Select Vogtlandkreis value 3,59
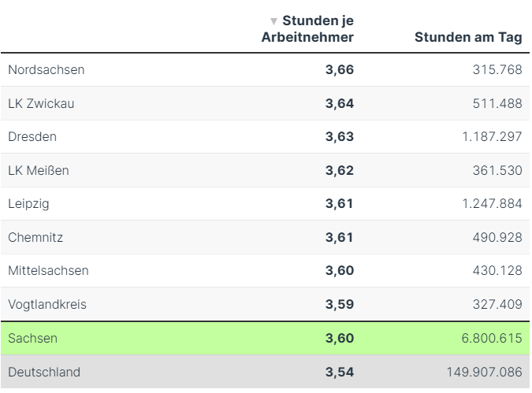This screenshot has height=393, width=532. 339,304
